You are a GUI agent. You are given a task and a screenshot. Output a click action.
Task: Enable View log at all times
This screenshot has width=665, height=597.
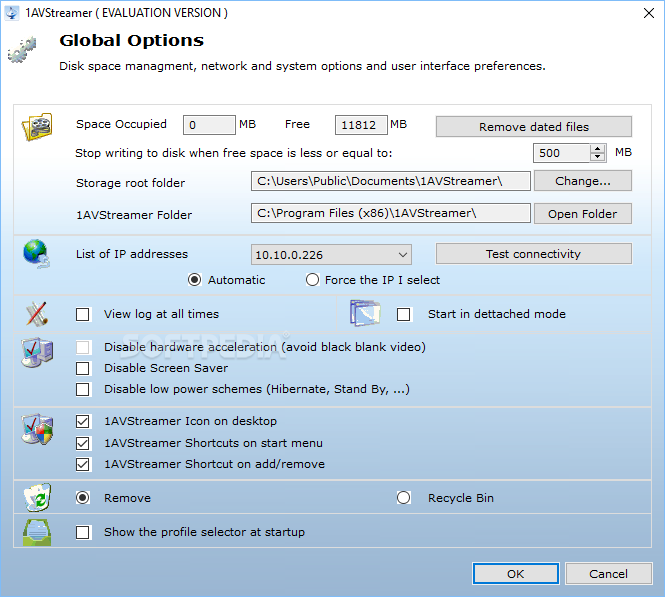pos(83,315)
